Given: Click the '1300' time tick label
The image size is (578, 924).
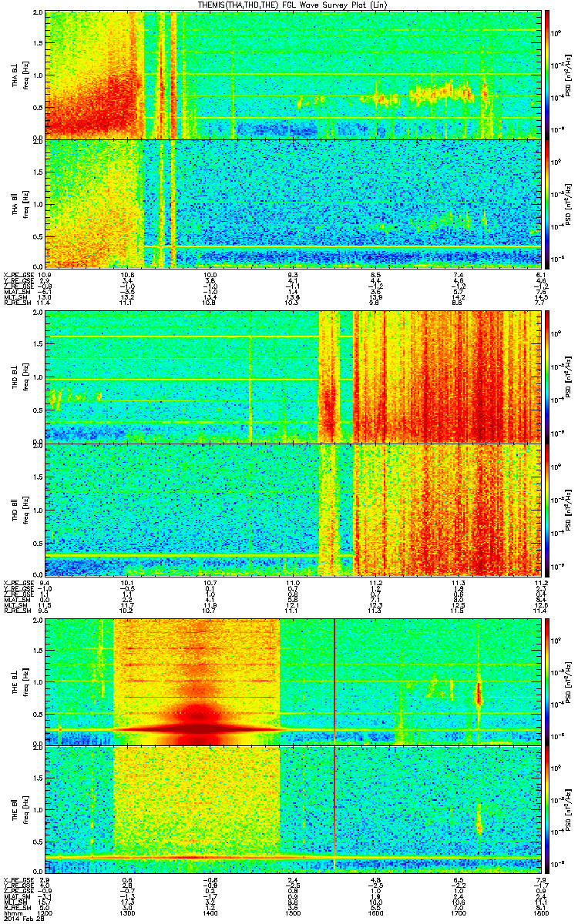Looking at the screenshot, I should (x=128, y=913).
